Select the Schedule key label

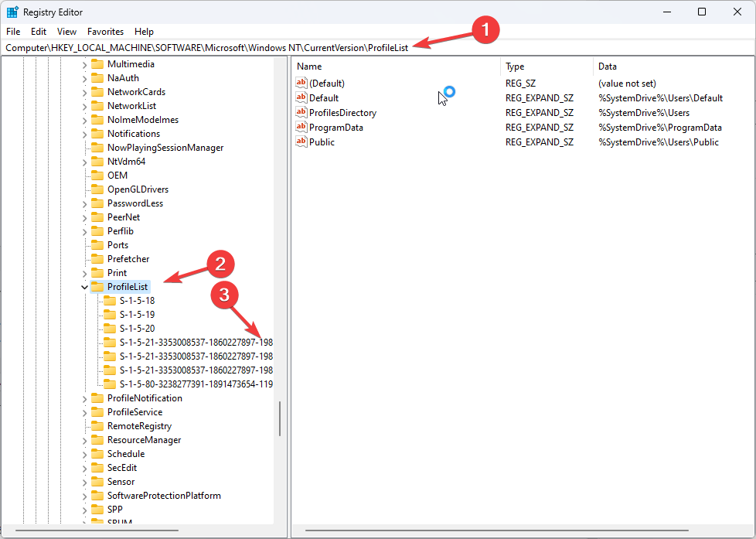click(126, 454)
